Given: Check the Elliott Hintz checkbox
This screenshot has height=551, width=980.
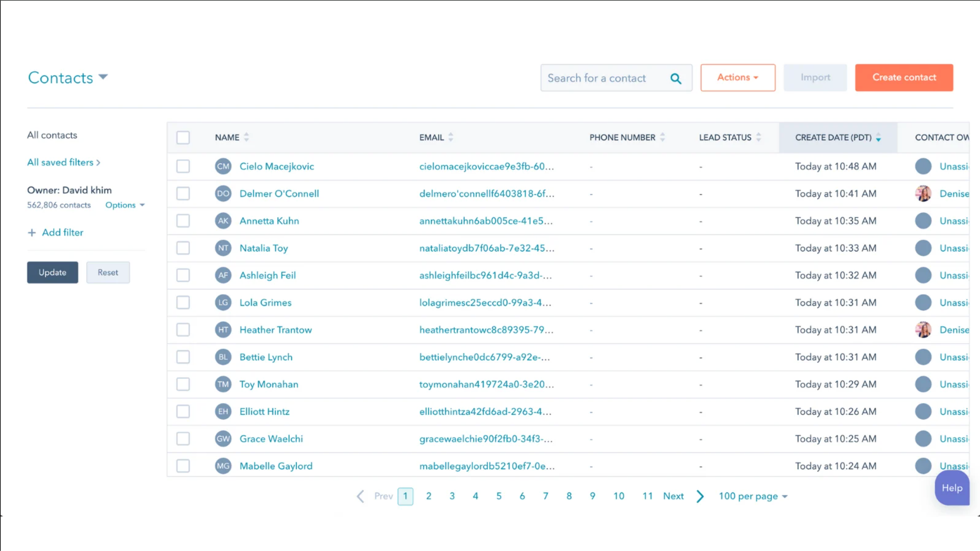Looking at the screenshot, I should click(183, 411).
